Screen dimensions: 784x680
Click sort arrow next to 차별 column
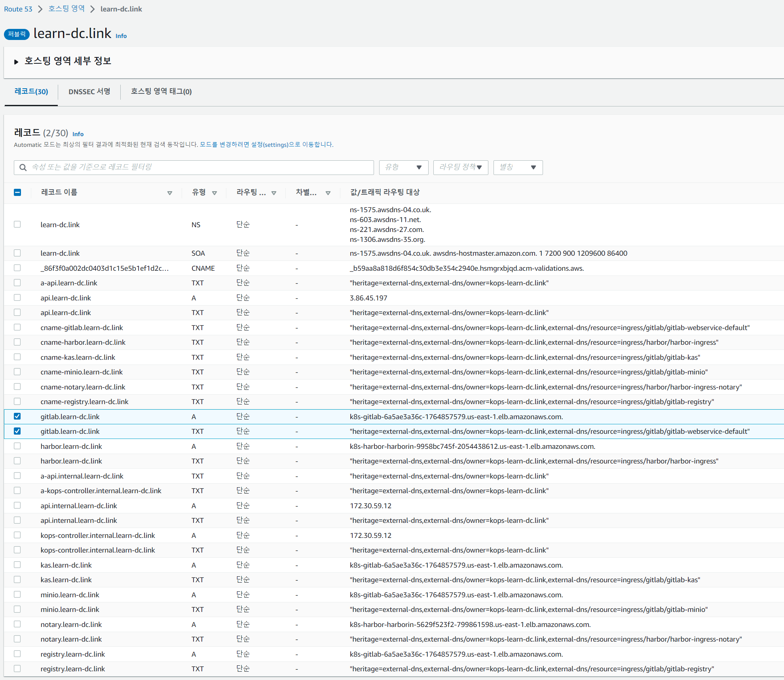[328, 193]
